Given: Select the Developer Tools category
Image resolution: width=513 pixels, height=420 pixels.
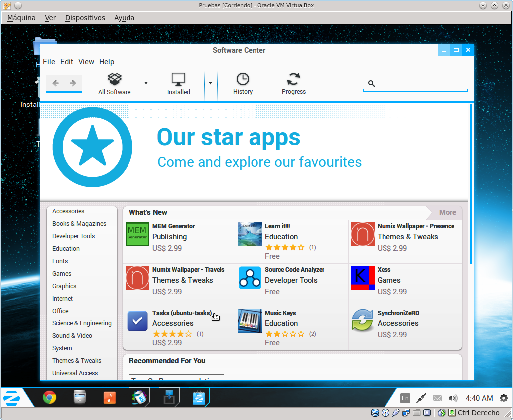Looking at the screenshot, I should point(74,236).
